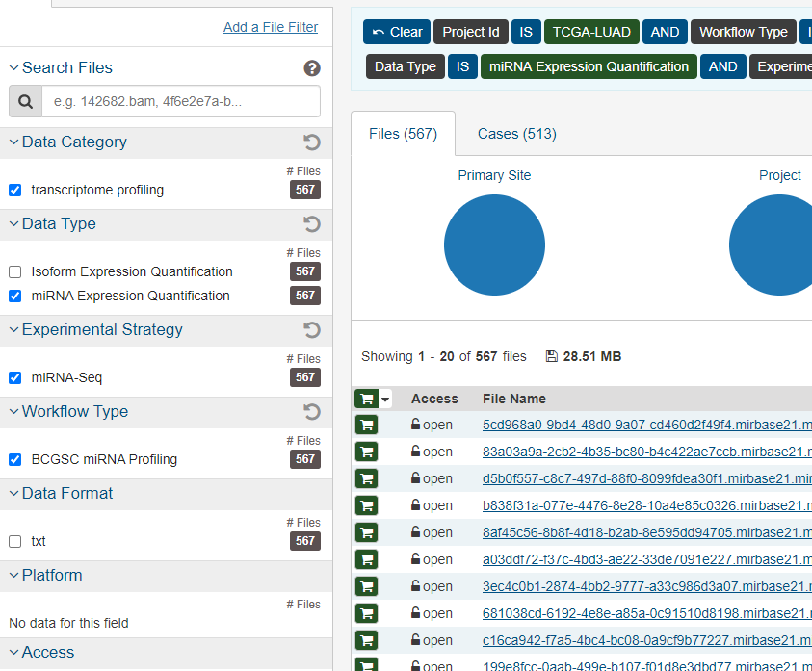Add file 3ec4c0b1-2874 to cart
812x671 pixels.
pyautogui.click(x=367, y=586)
